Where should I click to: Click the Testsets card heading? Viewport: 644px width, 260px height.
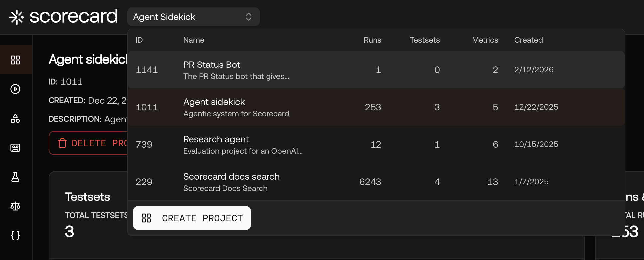[x=87, y=197]
